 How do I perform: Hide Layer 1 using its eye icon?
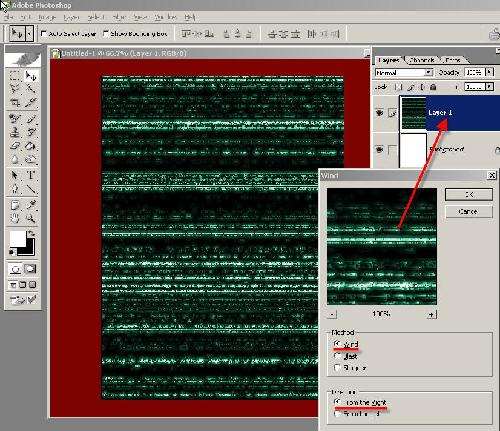pyautogui.click(x=379, y=113)
